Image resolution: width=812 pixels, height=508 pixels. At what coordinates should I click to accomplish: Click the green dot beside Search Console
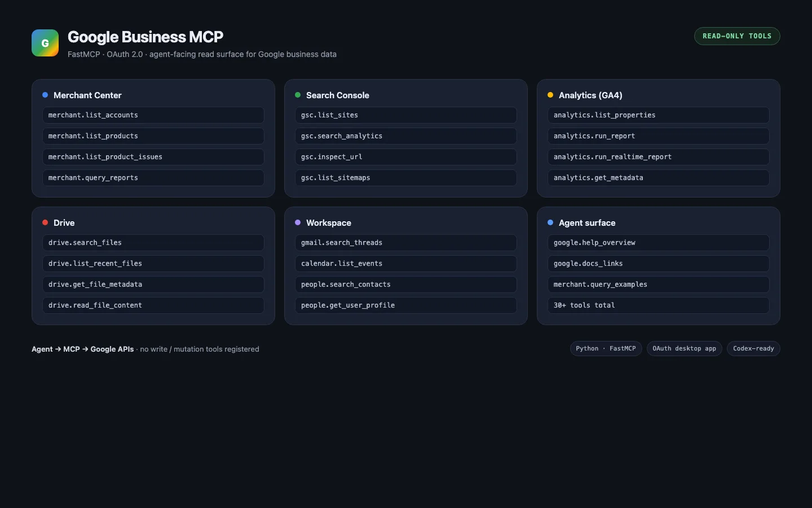[298, 95]
